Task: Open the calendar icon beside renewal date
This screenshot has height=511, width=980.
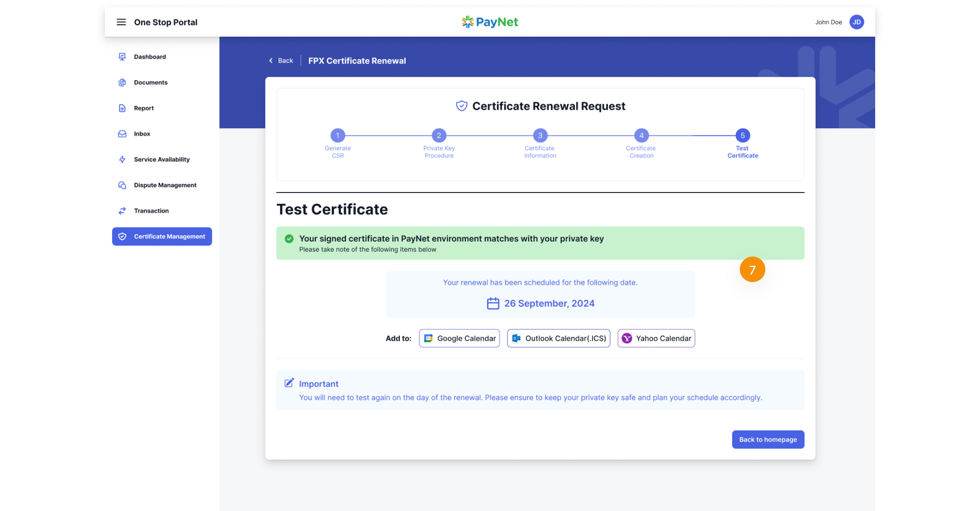Action: tap(493, 303)
